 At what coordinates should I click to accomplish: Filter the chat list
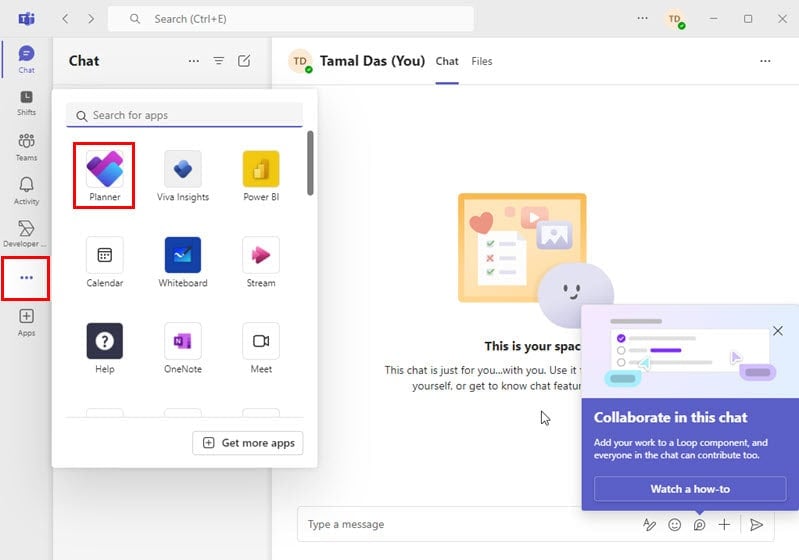coord(219,61)
